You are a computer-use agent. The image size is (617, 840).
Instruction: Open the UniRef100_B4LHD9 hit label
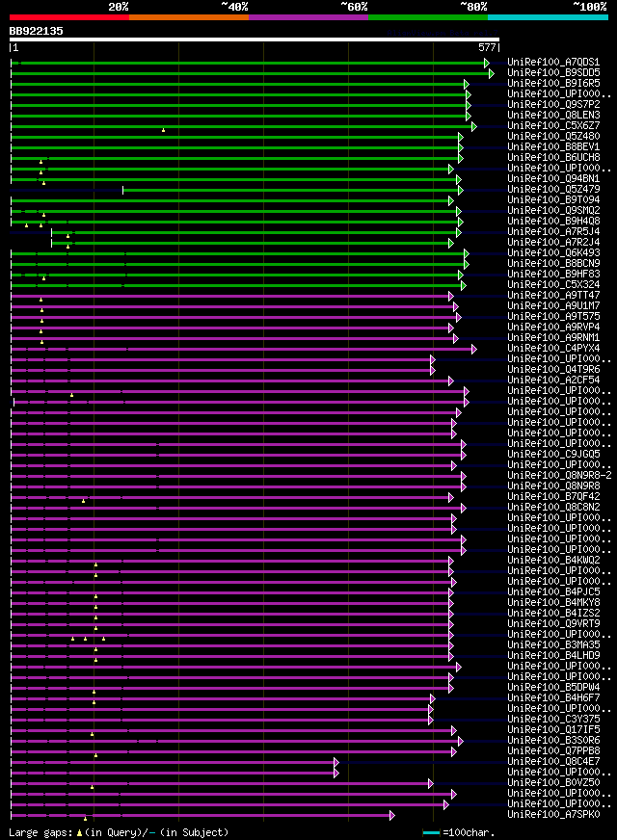pyautogui.click(x=553, y=656)
